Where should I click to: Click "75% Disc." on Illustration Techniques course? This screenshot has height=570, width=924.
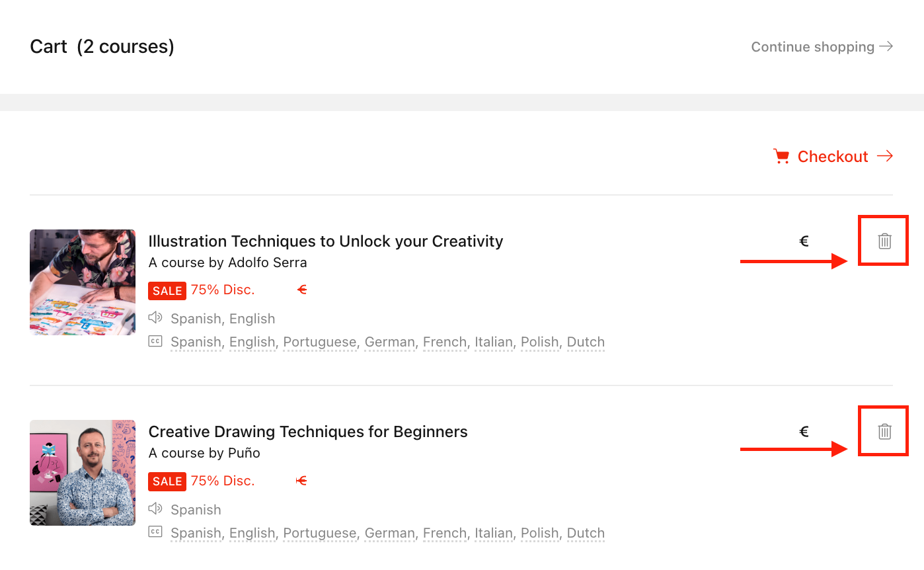(223, 290)
